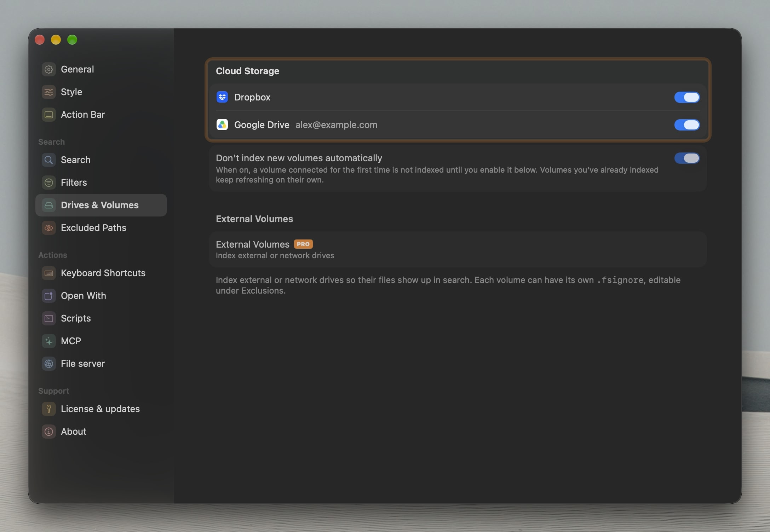Image resolution: width=770 pixels, height=532 pixels.
Task: Click the License & updates key icon
Action: click(x=49, y=409)
